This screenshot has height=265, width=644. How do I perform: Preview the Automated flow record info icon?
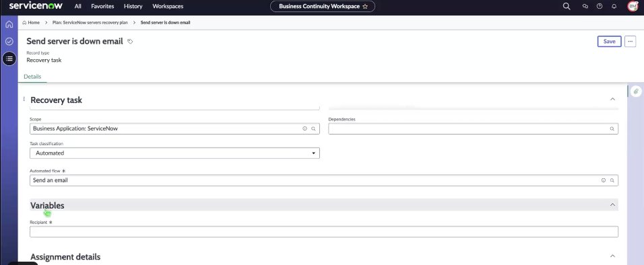tap(604, 180)
